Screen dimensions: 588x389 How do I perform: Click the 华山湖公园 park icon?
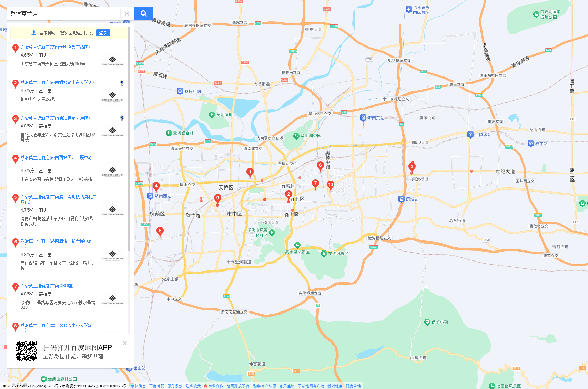point(296,136)
